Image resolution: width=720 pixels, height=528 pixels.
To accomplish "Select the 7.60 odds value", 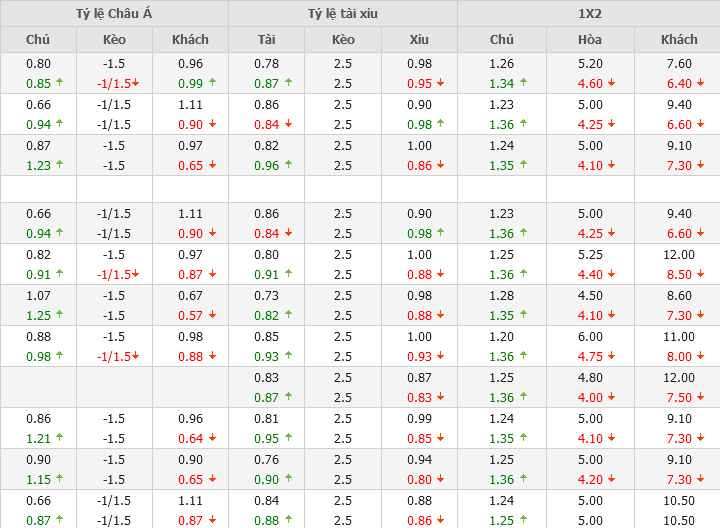I will [679, 64].
